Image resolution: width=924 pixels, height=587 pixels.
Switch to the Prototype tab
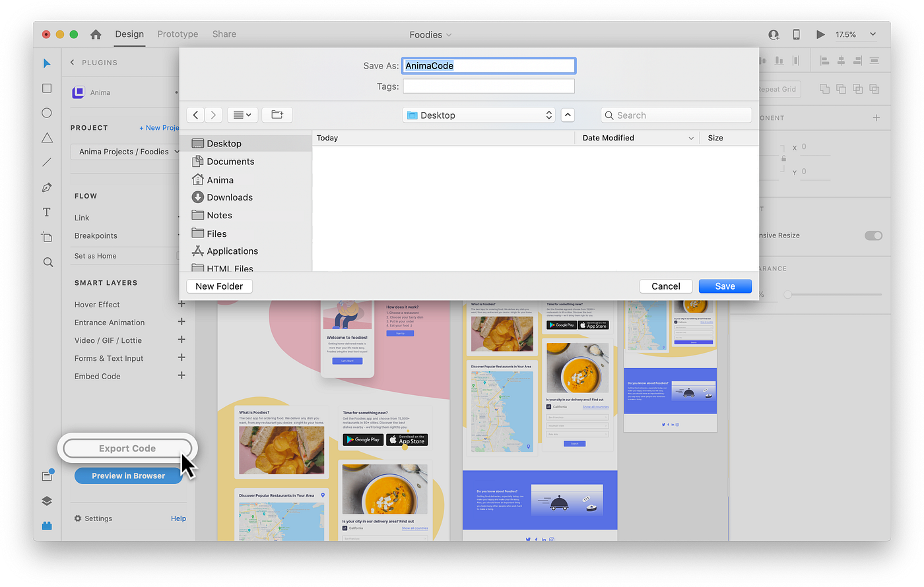click(x=178, y=34)
